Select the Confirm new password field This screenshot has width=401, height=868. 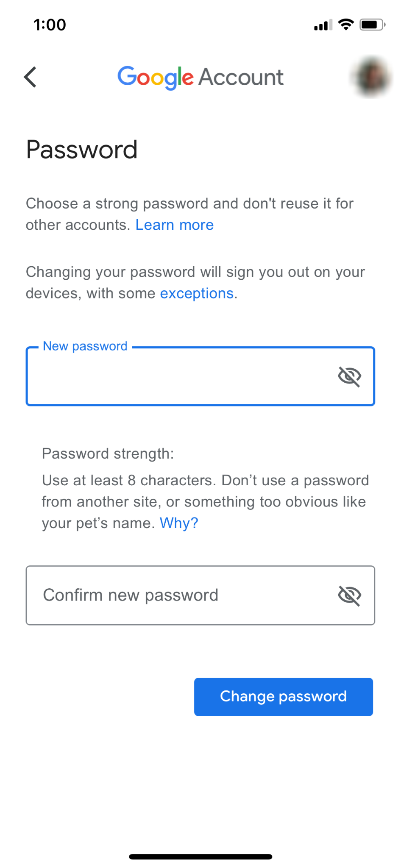pos(170,595)
